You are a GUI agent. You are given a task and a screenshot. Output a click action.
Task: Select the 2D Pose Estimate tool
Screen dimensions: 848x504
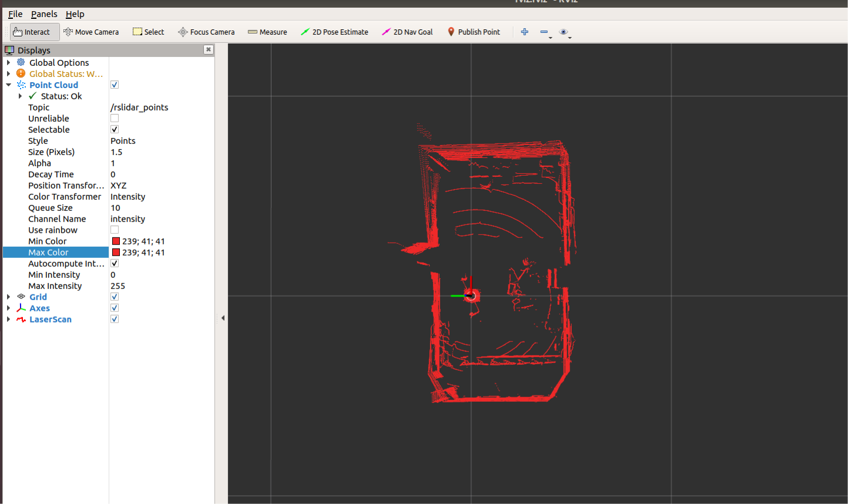coord(334,32)
